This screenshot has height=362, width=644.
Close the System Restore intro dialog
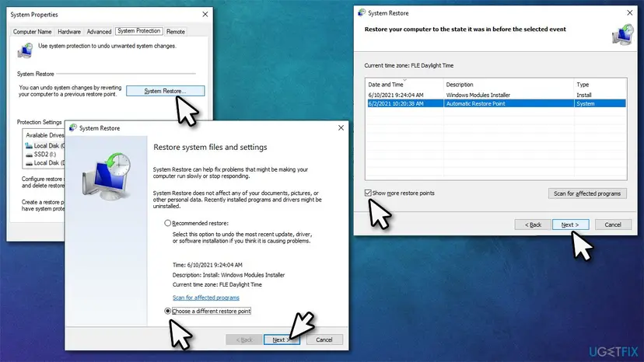point(341,127)
